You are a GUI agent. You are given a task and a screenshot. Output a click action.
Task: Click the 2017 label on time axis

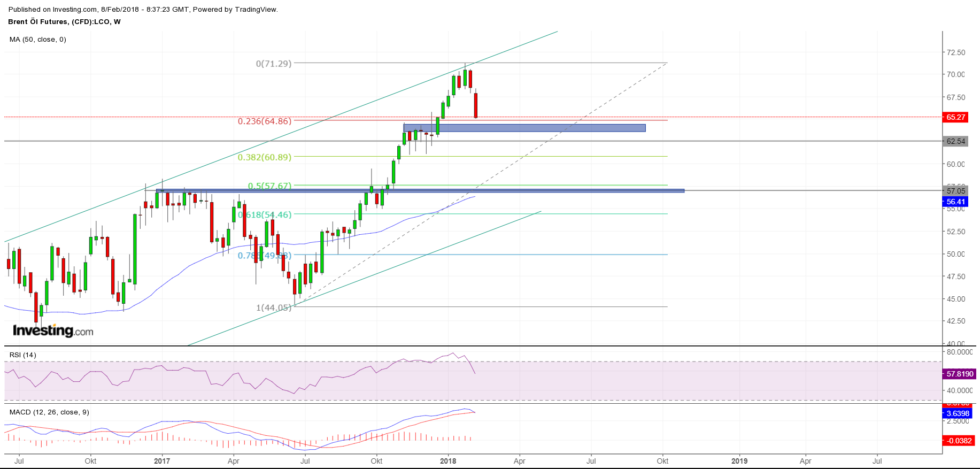[x=162, y=461]
